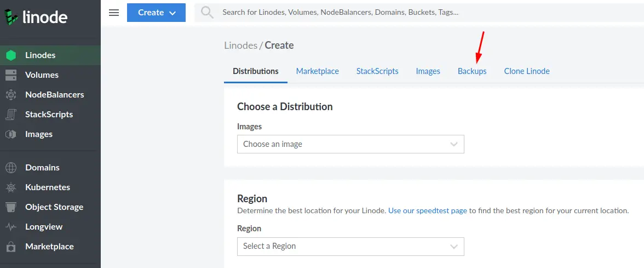Open the StackScripts tab
Image resolution: width=644 pixels, height=268 pixels.
[x=377, y=71]
